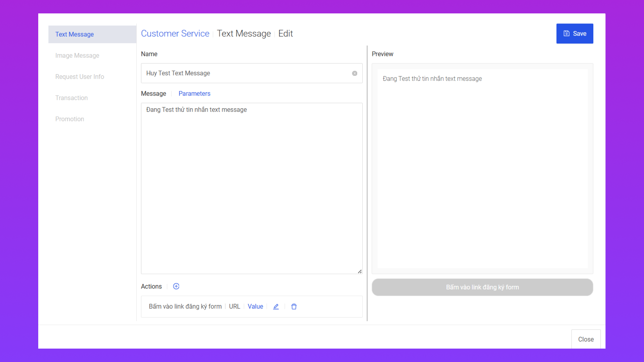Open the Text Message sidebar tab
644x362 pixels.
click(x=74, y=35)
